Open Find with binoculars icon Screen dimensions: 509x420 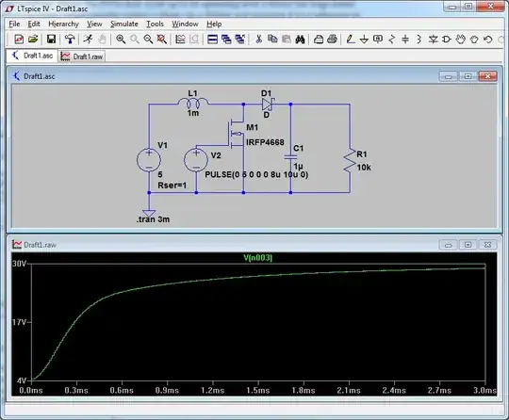(301, 40)
